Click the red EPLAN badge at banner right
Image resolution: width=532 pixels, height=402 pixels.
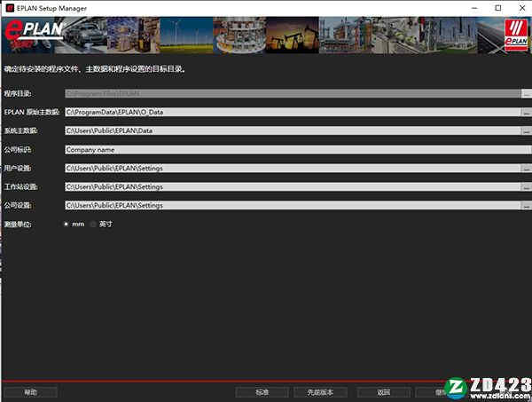(516, 35)
